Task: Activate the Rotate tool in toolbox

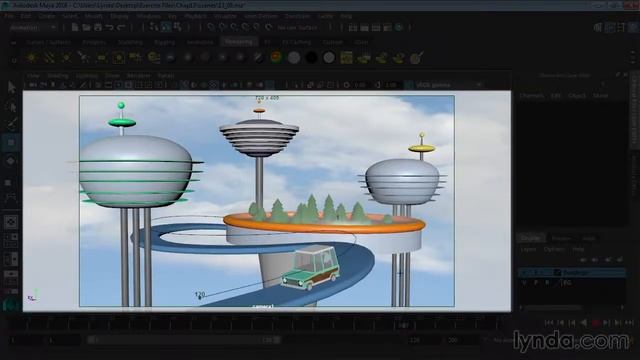Action: [11, 161]
